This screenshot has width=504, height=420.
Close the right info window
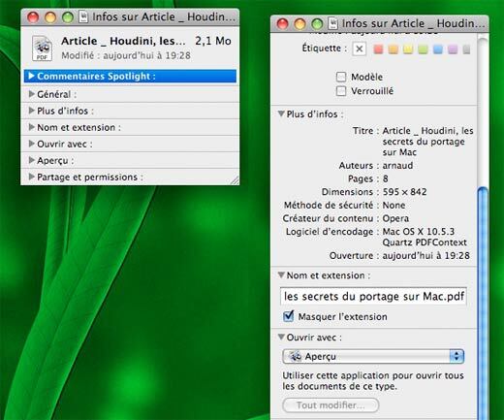(x=282, y=24)
